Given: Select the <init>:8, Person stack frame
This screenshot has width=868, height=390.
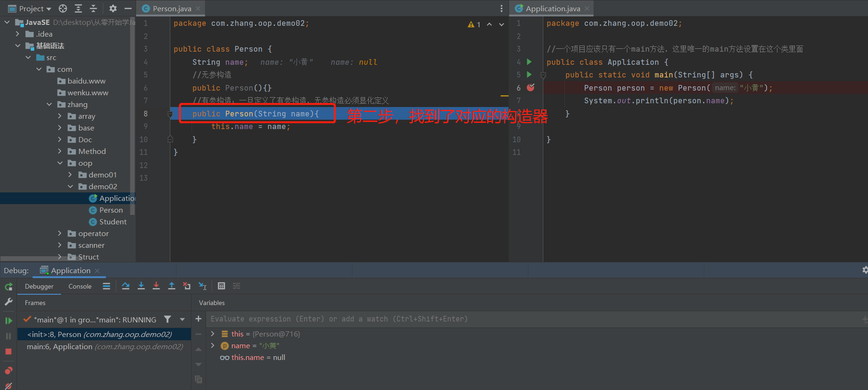Looking at the screenshot, I should point(104,334).
